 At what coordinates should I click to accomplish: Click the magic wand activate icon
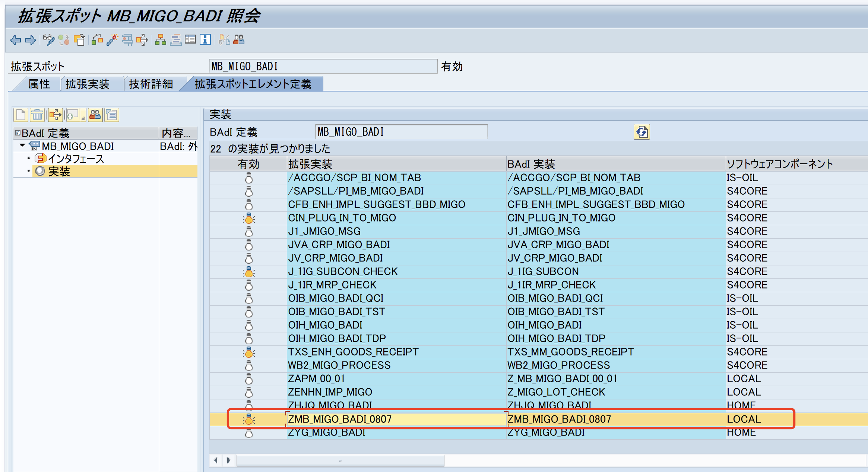pyautogui.click(x=112, y=40)
